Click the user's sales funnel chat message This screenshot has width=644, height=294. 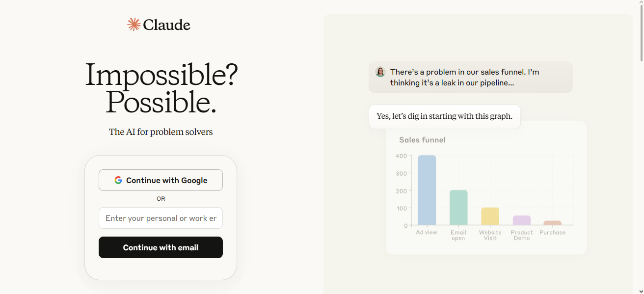point(471,77)
